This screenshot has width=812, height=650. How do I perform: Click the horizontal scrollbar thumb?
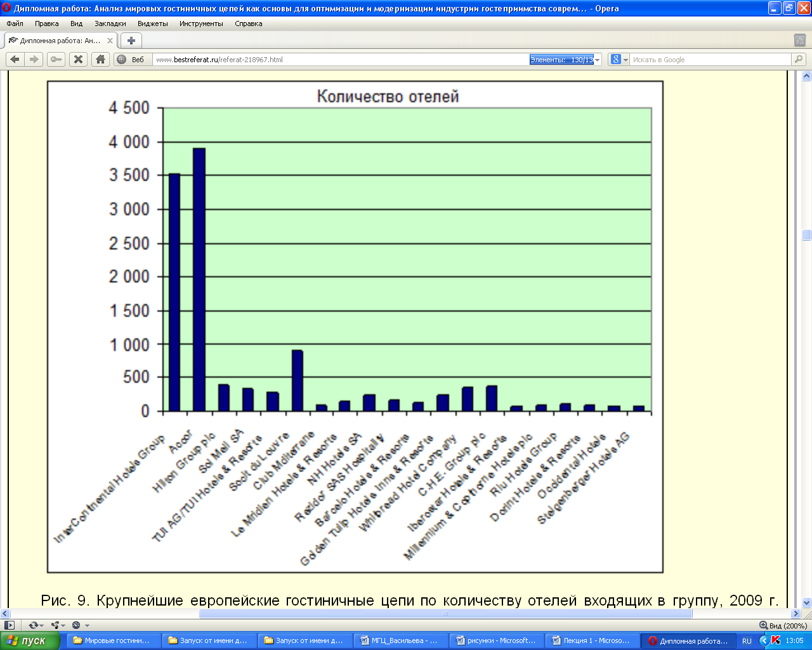(x=445, y=614)
